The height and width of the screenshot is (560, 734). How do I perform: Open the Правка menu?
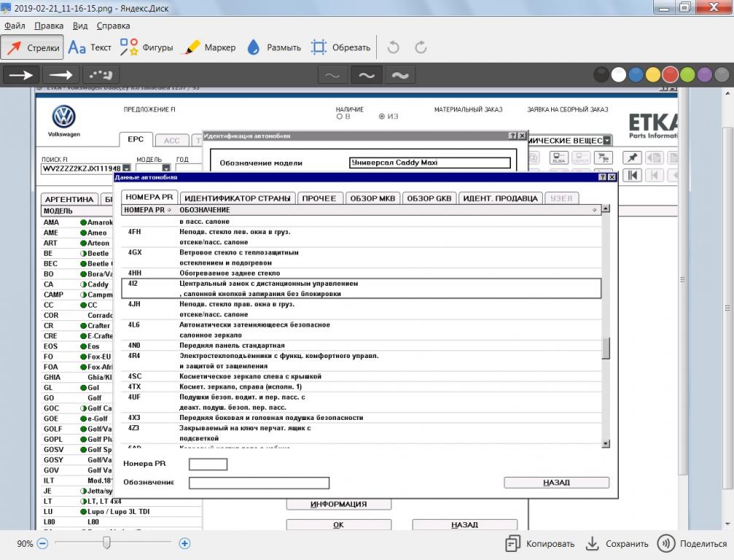click(x=49, y=26)
